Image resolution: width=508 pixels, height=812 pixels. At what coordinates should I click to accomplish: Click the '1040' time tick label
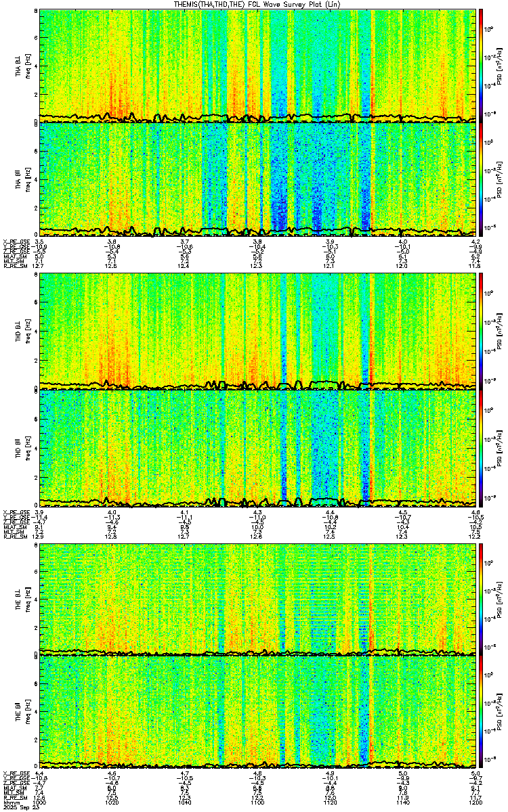pos(185,803)
